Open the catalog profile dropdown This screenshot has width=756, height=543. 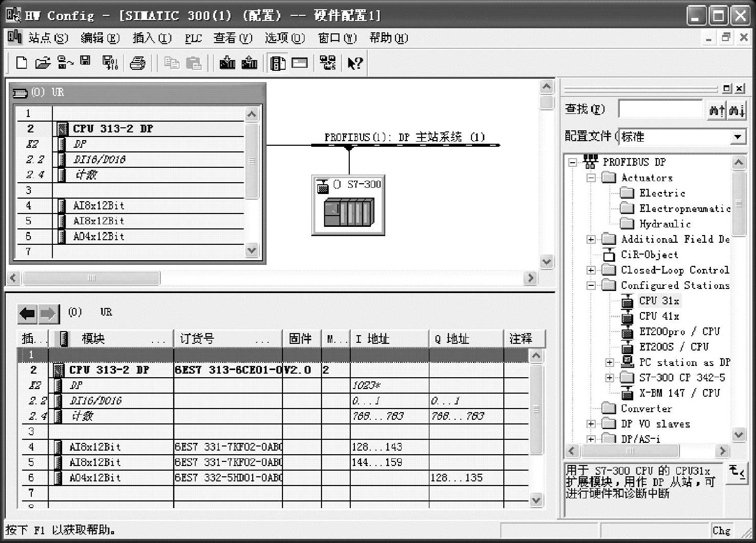tap(738, 137)
